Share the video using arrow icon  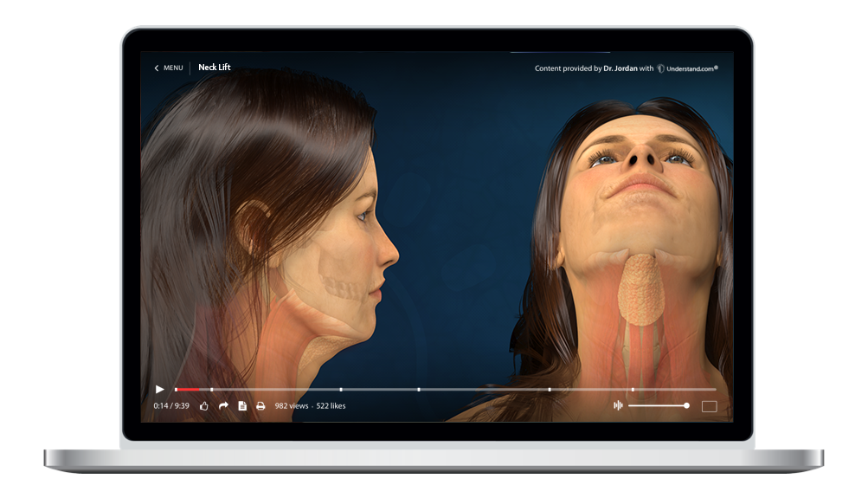[x=223, y=405]
